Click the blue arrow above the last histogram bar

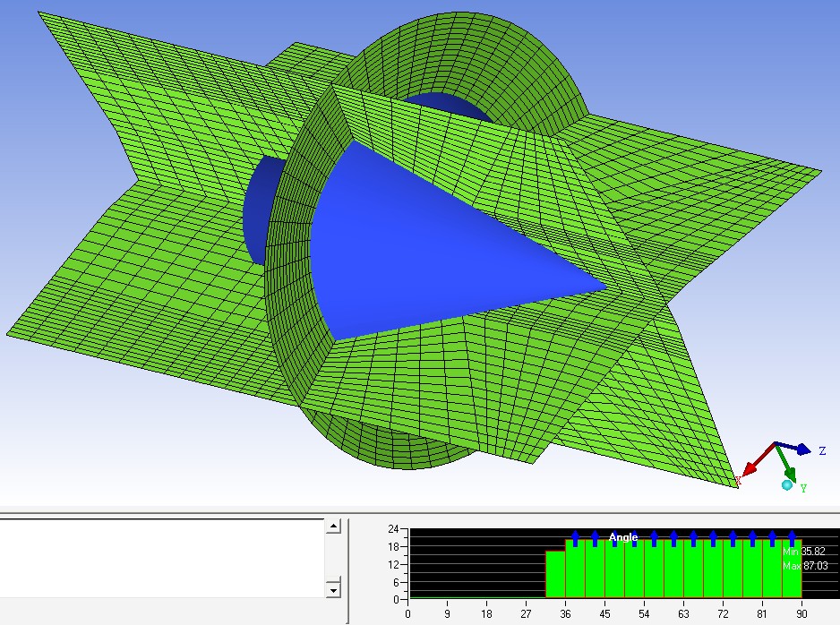tap(792, 537)
